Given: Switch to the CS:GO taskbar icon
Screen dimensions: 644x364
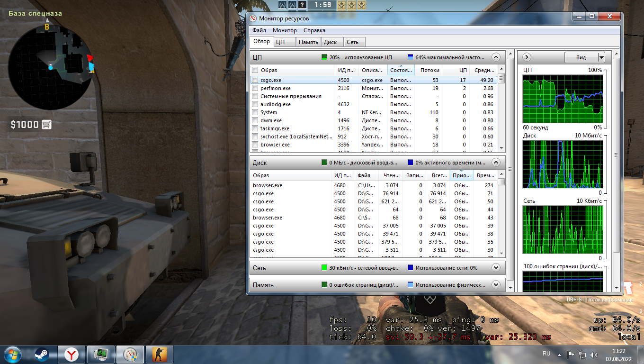Looking at the screenshot, I should coord(160,355).
